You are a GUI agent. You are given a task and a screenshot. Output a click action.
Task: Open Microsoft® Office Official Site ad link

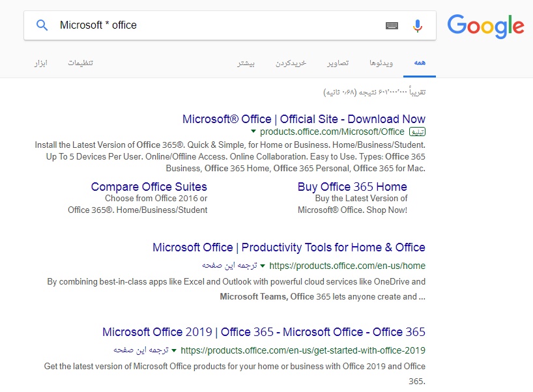(x=304, y=119)
